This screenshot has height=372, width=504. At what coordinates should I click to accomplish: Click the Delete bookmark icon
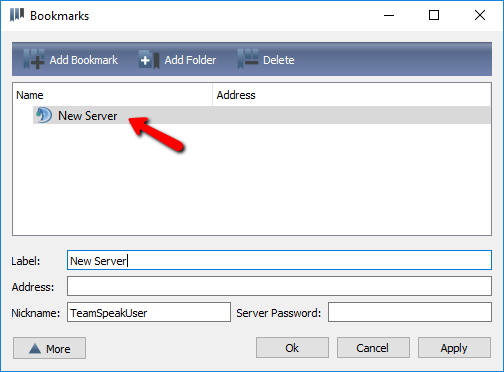point(248,59)
